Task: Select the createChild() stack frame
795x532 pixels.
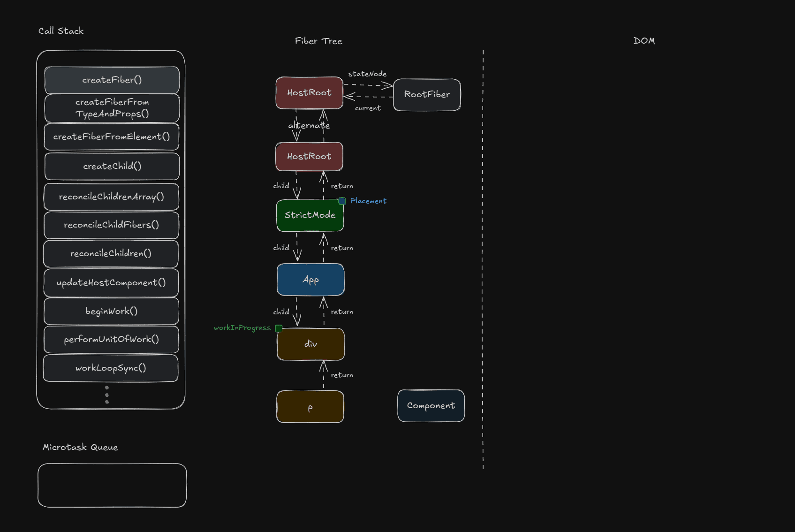Action: coord(112,166)
